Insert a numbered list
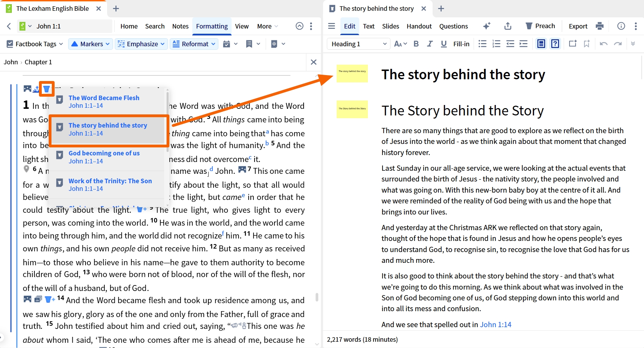 point(496,44)
